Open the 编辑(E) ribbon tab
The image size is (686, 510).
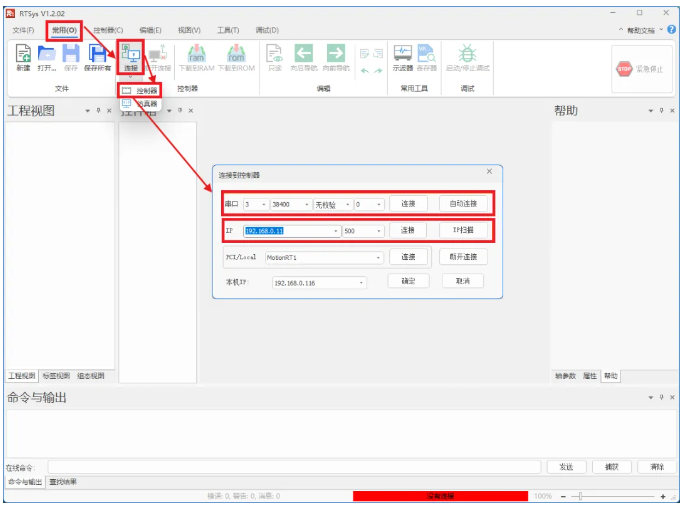coord(150,30)
